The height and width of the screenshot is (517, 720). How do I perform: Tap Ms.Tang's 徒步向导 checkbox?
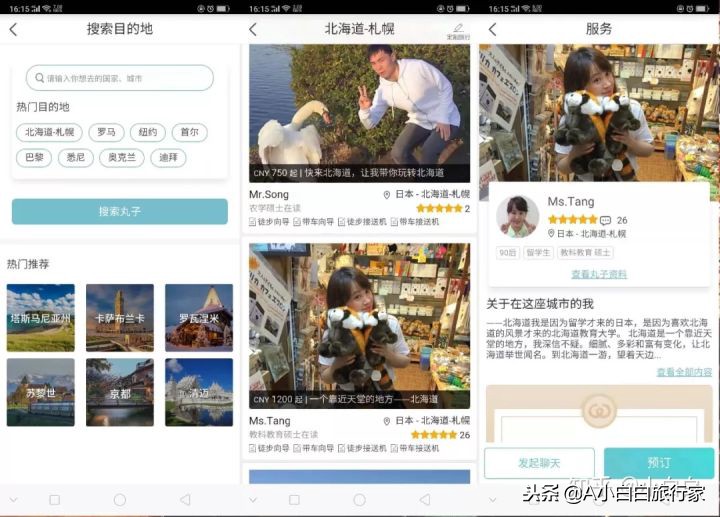(253, 448)
